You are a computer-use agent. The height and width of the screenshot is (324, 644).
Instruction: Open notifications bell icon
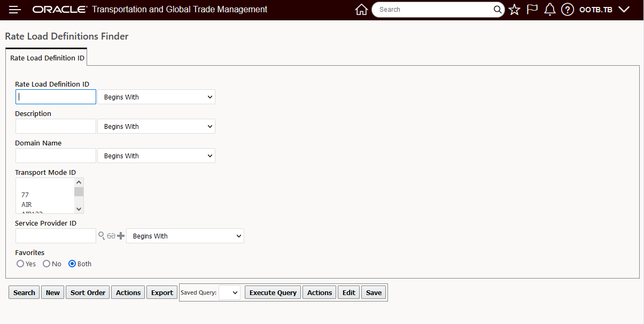coord(549,10)
